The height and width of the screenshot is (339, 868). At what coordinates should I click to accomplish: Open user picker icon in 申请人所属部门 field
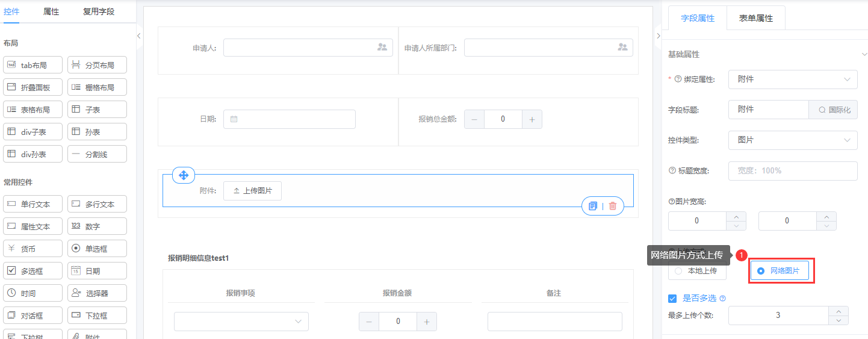622,47
